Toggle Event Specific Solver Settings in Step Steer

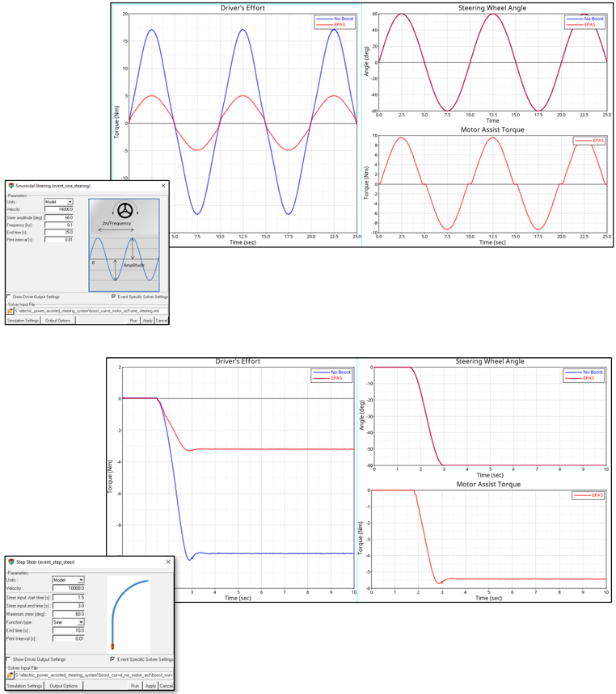click(x=112, y=659)
